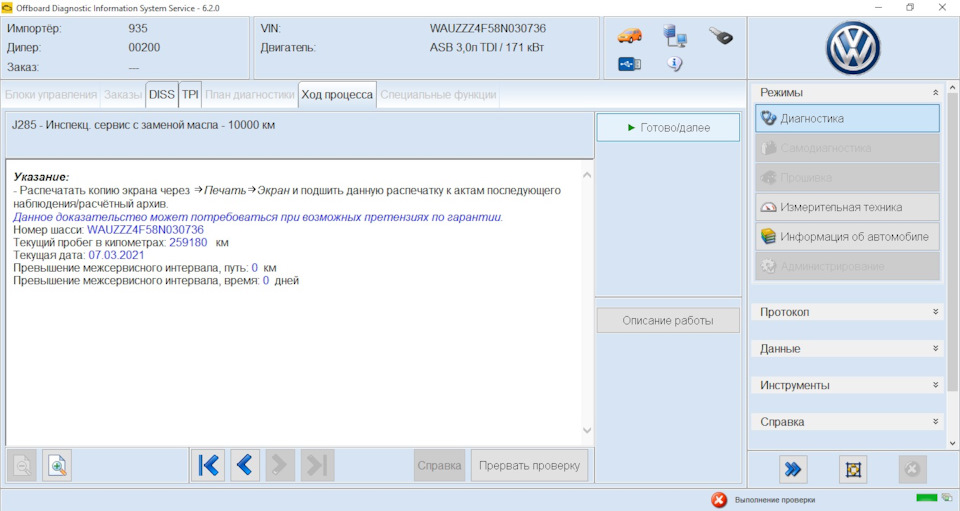Click the blue warranty claims notice line
Viewport: 960px width, 511px height.
(258, 217)
